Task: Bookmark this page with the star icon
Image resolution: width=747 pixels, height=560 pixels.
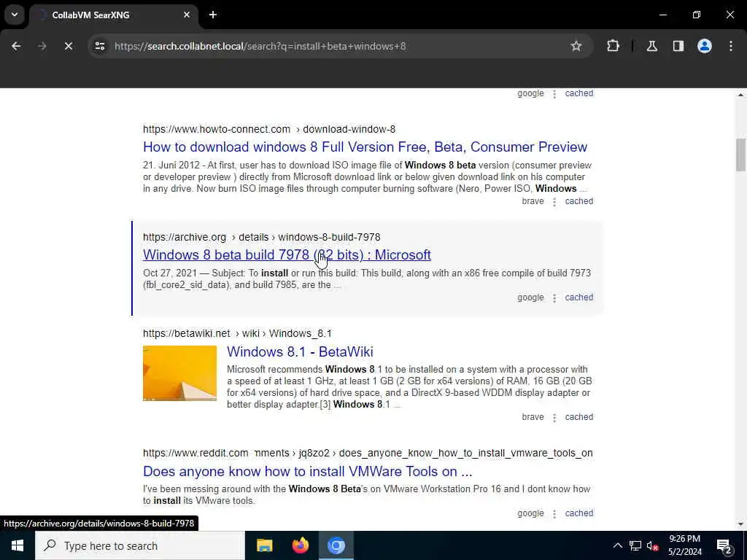Action: click(576, 46)
